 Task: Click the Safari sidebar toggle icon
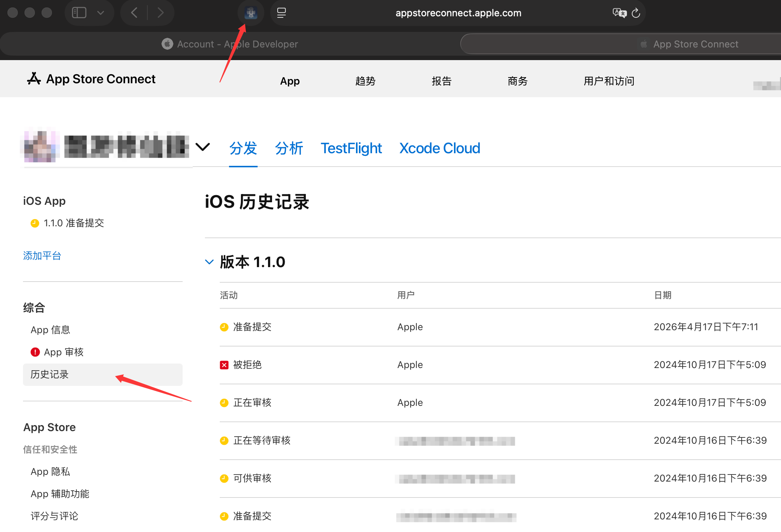click(x=79, y=13)
